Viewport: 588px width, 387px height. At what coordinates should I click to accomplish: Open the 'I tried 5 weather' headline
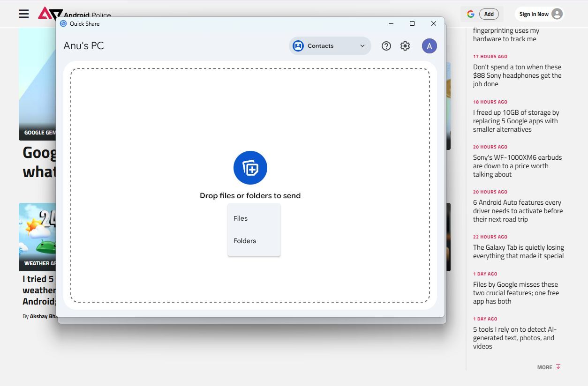point(39,290)
